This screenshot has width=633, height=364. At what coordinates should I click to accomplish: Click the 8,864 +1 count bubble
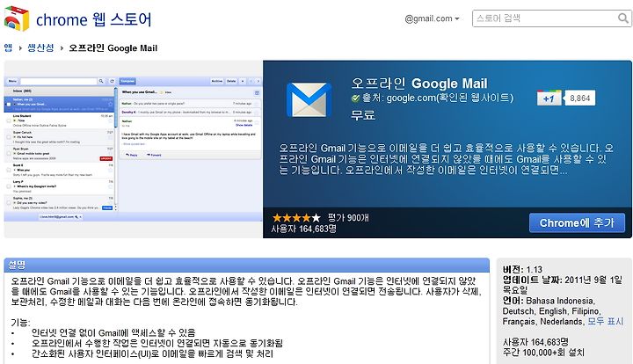[x=579, y=98]
